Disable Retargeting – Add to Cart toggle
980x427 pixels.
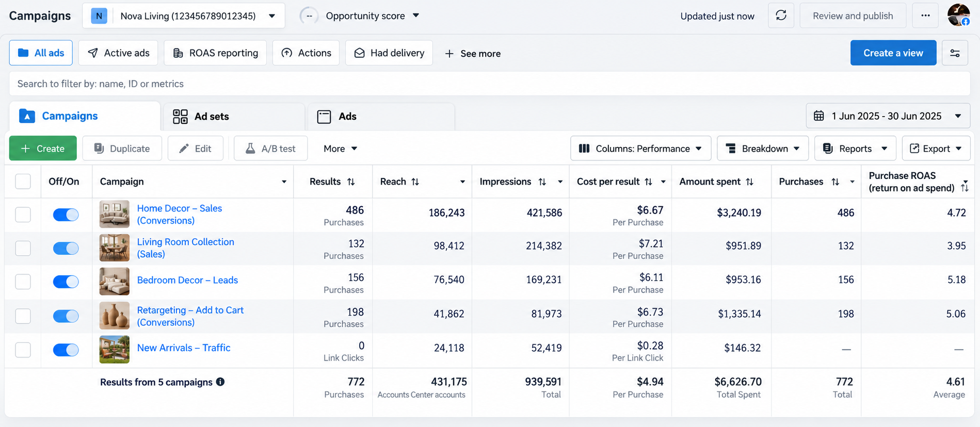(x=66, y=316)
